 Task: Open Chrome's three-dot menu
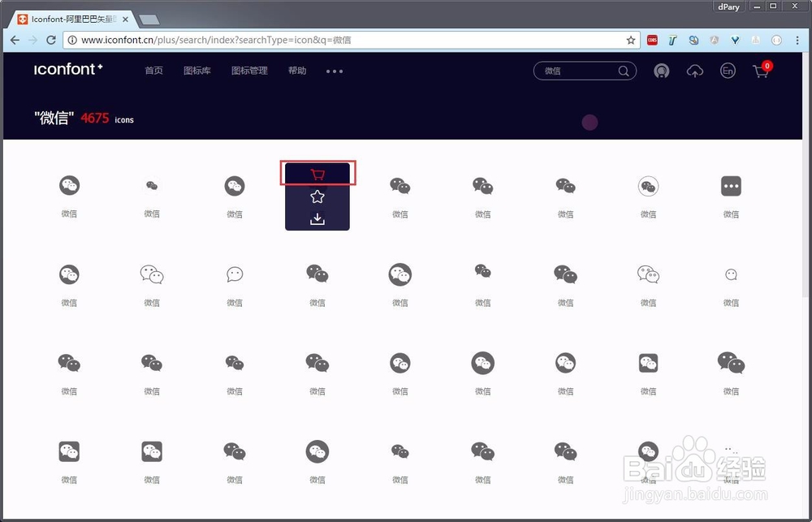click(x=797, y=40)
